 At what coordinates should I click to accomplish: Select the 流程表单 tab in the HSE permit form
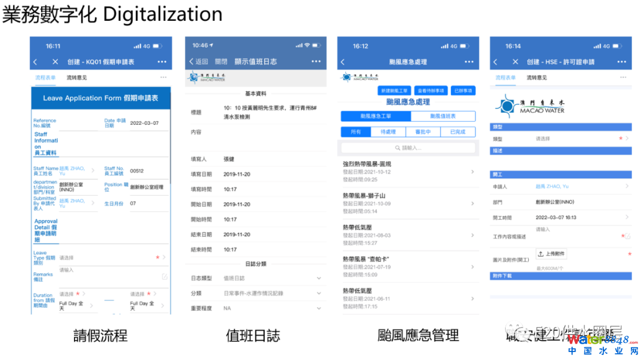[x=506, y=78]
